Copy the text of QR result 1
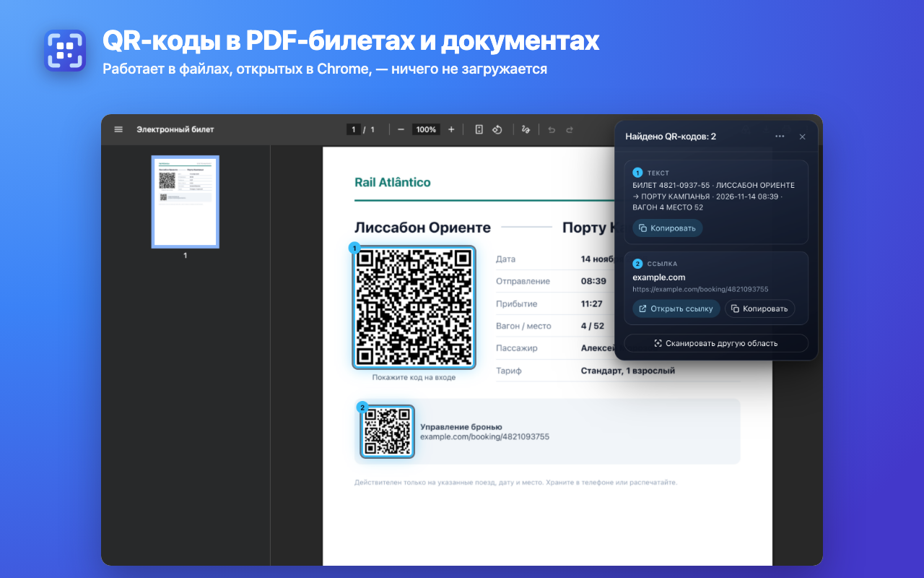Viewport: 924px width, 578px height. [667, 228]
